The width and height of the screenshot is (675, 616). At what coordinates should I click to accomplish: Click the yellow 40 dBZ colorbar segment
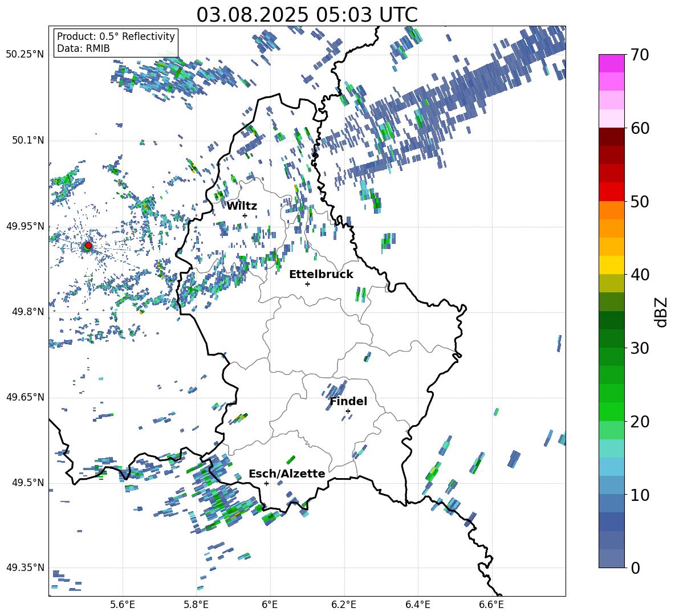(x=611, y=265)
